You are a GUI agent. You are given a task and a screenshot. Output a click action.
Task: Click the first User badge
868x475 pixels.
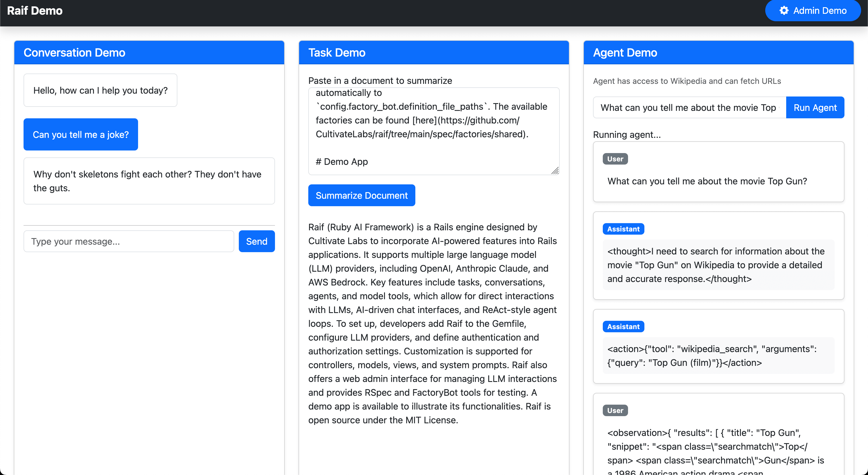pyautogui.click(x=615, y=159)
